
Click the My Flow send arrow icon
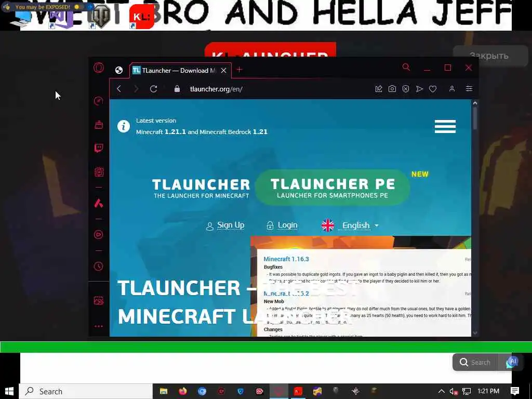(x=420, y=89)
